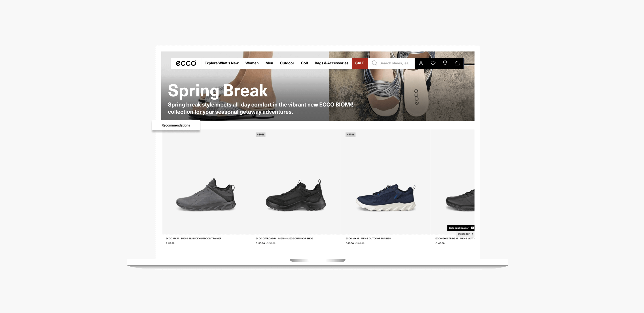Viewport: 644px width, 313px height.
Task: Click the search magnifier icon
Action: [x=374, y=63]
